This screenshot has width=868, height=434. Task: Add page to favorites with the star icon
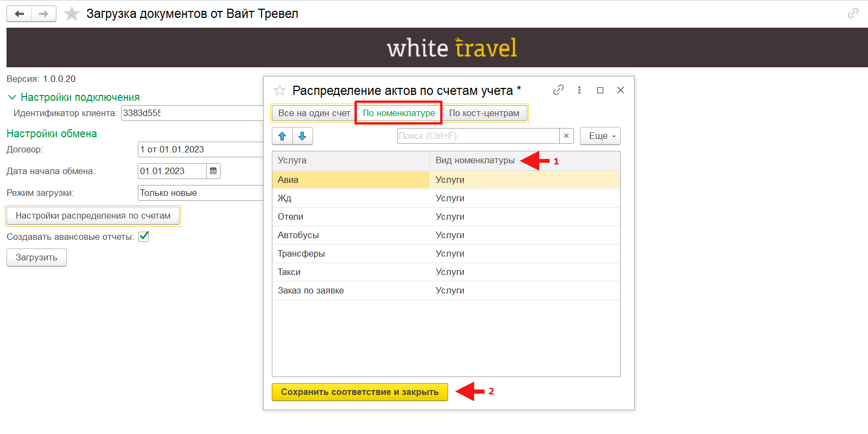(72, 14)
